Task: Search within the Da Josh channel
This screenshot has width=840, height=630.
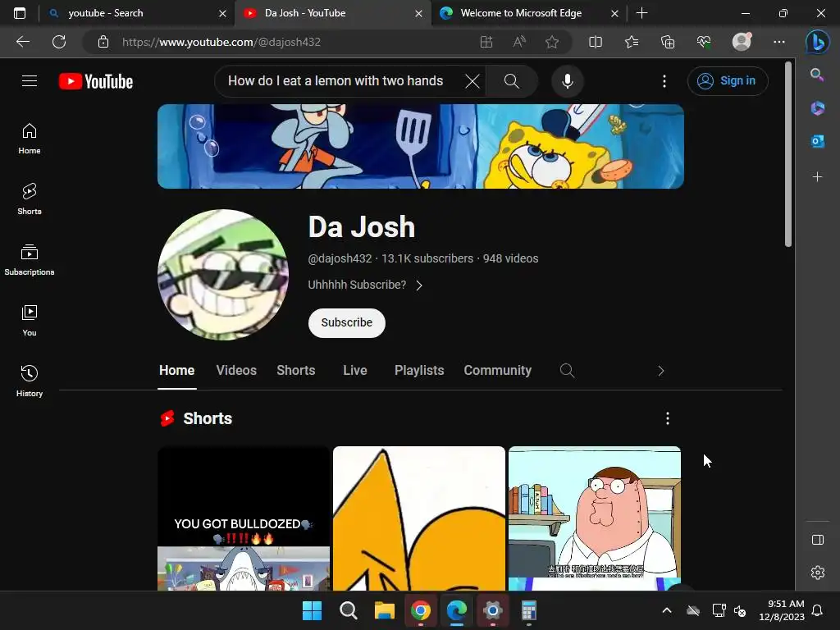Action: coord(567,371)
